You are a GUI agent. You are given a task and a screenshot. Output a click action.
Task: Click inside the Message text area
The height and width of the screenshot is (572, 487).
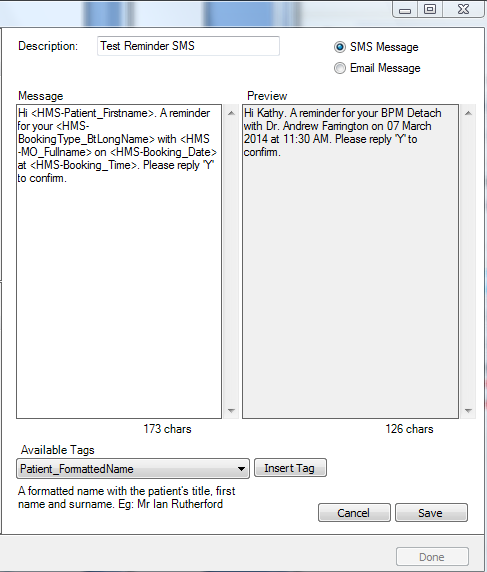[x=119, y=261]
